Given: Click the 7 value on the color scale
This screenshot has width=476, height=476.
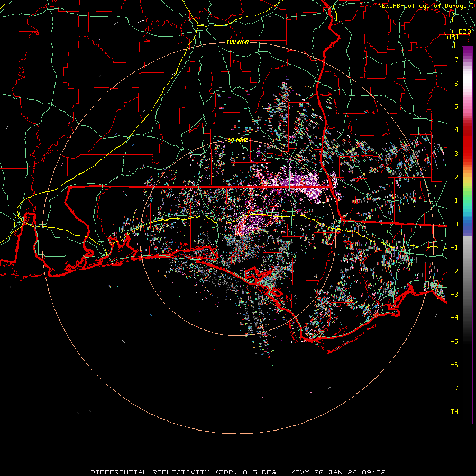Looking at the screenshot, I should pos(456,59).
